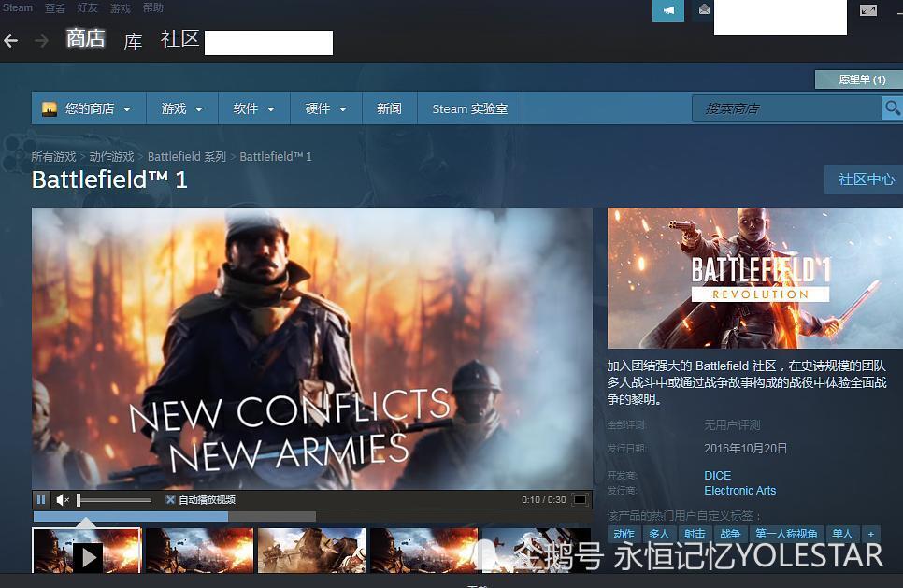903x588 pixels.
Task: Select the 单人 tag
Action: 842,534
